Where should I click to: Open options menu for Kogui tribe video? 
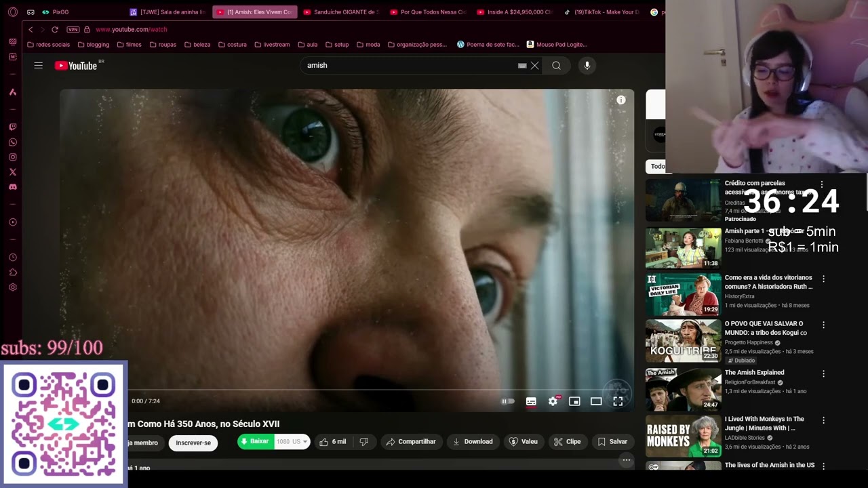823,325
